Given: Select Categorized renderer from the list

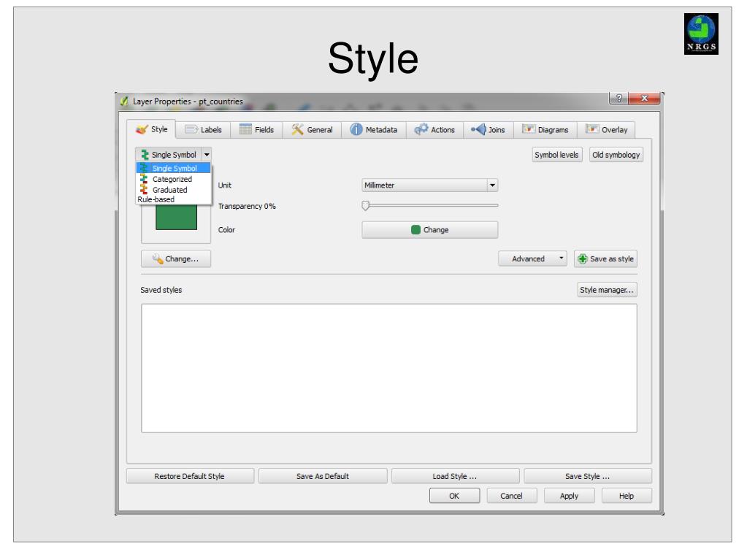Looking at the screenshot, I should coord(173,179).
